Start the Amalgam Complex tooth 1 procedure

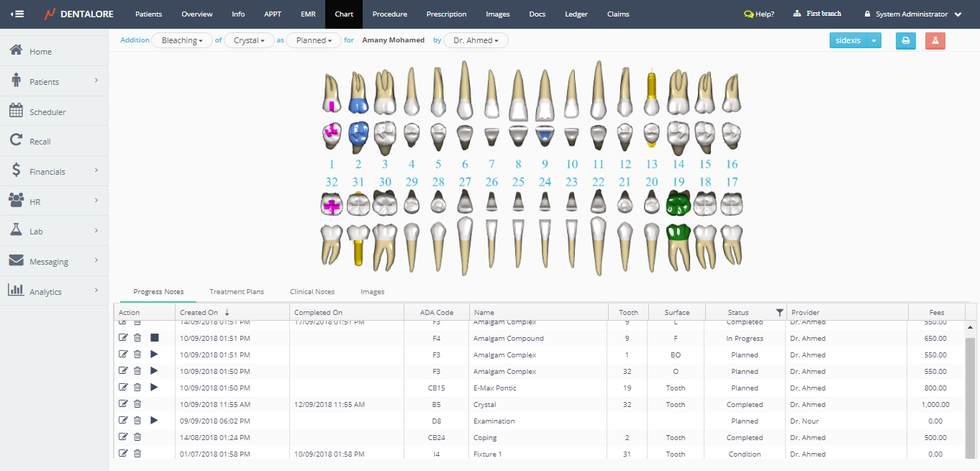[x=154, y=355]
